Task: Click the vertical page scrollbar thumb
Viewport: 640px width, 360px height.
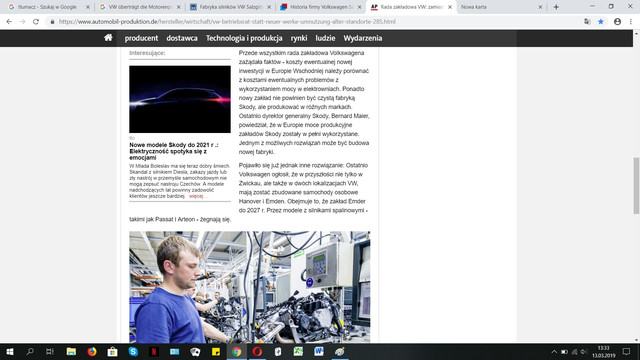Action: (636, 185)
